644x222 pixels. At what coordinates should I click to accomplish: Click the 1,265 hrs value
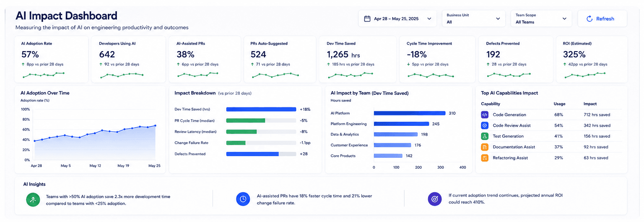click(x=343, y=55)
